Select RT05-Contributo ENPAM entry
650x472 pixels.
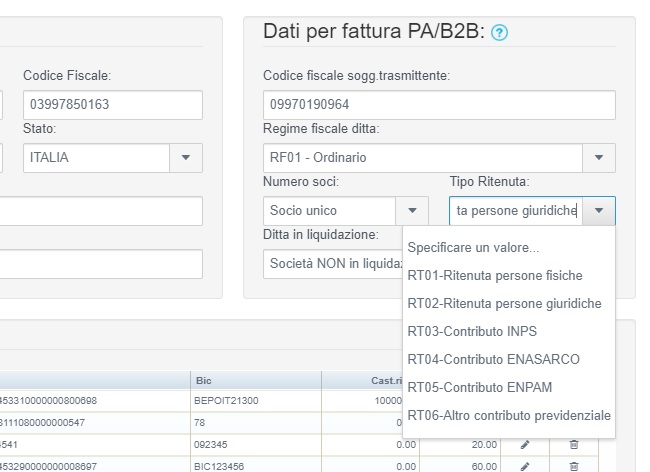pos(479,387)
